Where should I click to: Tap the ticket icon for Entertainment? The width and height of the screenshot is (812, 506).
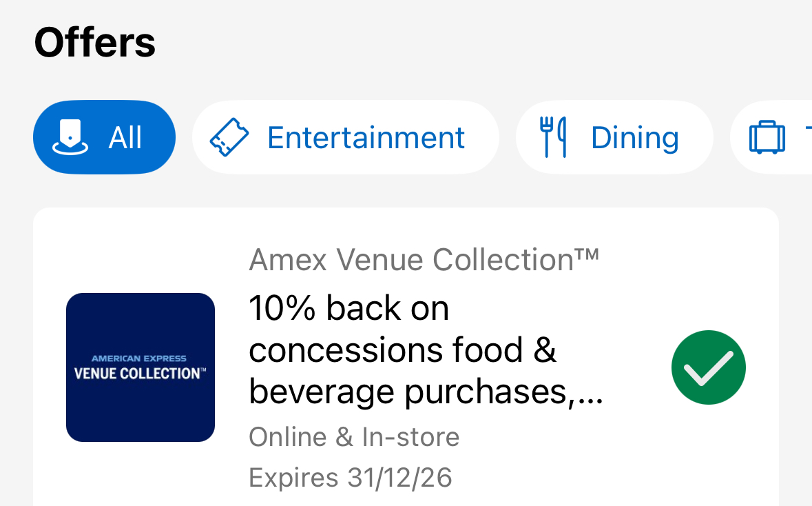point(229,137)
